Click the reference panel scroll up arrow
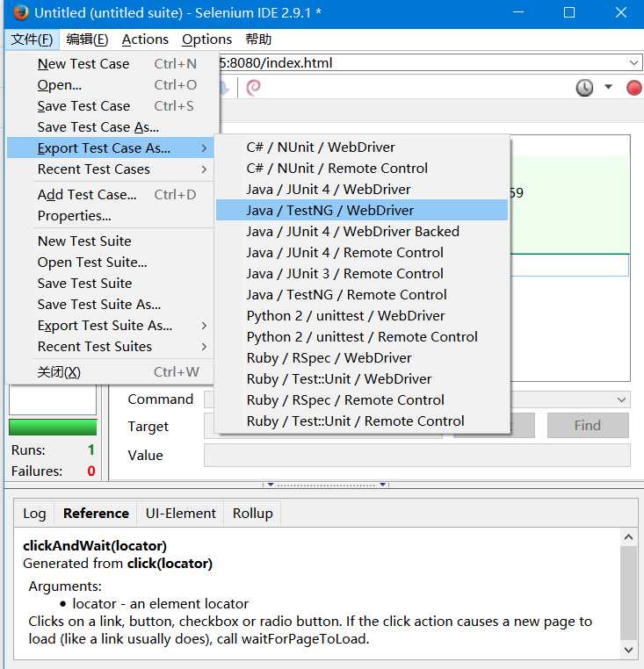 point(628,537)
